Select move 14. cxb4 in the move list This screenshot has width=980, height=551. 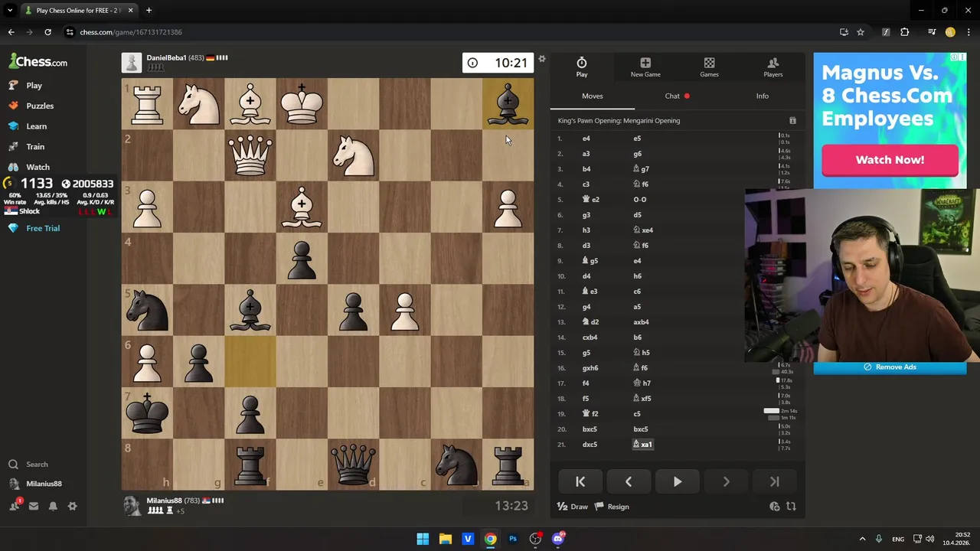(590, 337)
